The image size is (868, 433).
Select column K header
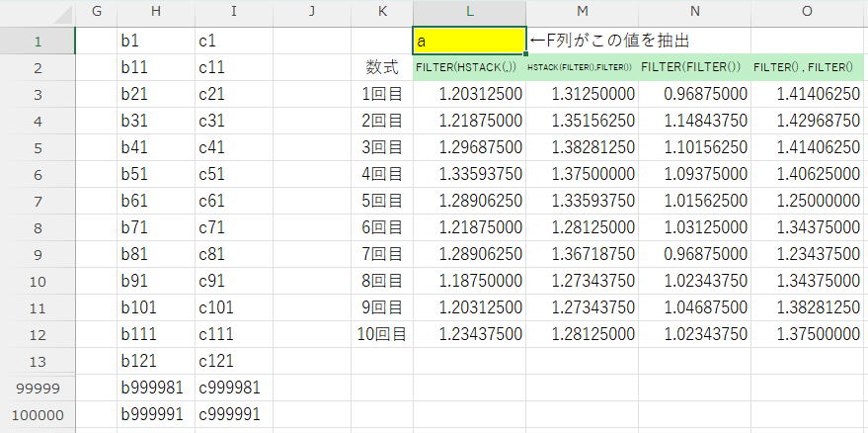click(x=382, y=12)
